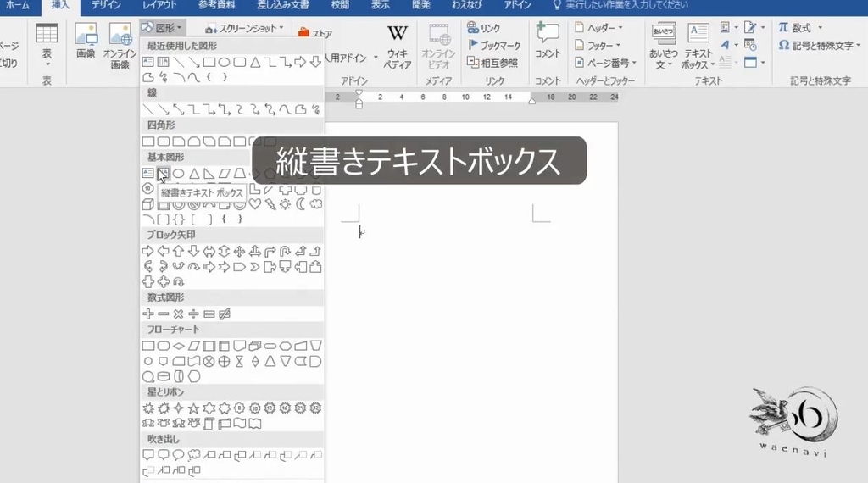
Task: Insert an image with 画像 button
Action: click(x=86, y=41)
